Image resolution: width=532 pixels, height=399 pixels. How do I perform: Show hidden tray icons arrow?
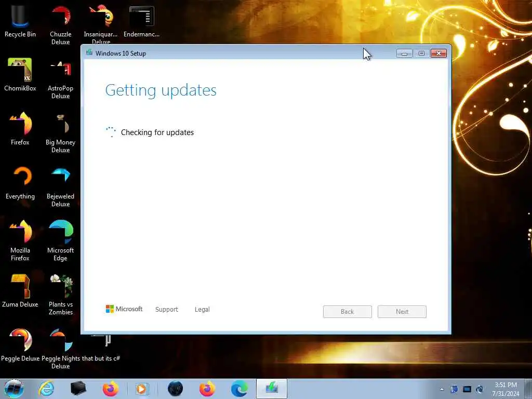click(x=442, y=389)
